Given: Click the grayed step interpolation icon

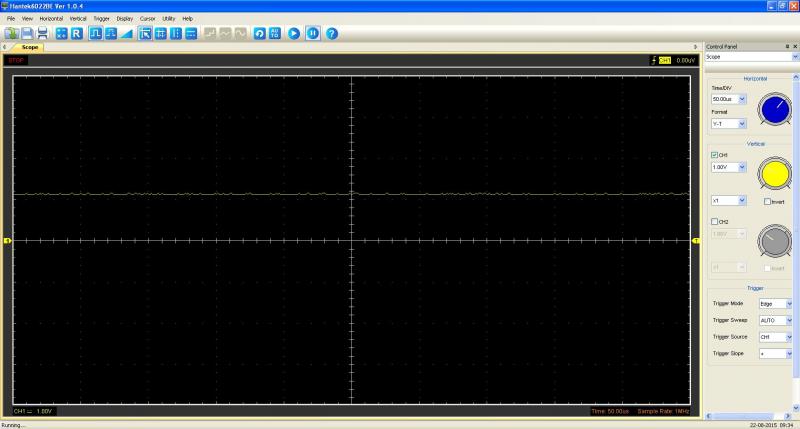Looking at the screenshot, I should pyautogui.click(x=210, y=34).
